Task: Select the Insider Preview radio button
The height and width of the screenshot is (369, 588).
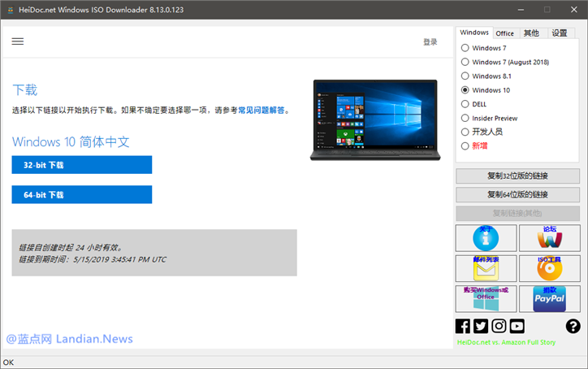Action: click(x=465, y=118)
